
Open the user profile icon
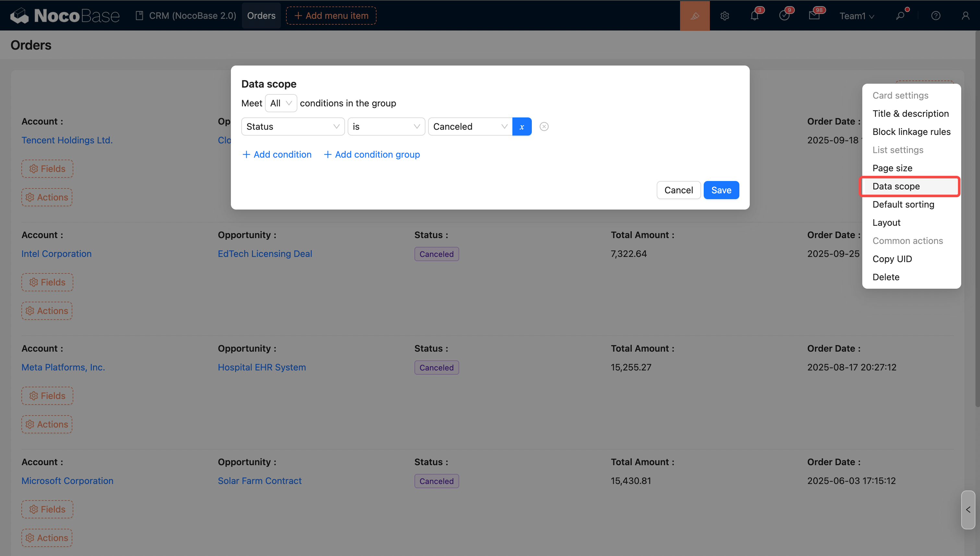pos(965,16)
